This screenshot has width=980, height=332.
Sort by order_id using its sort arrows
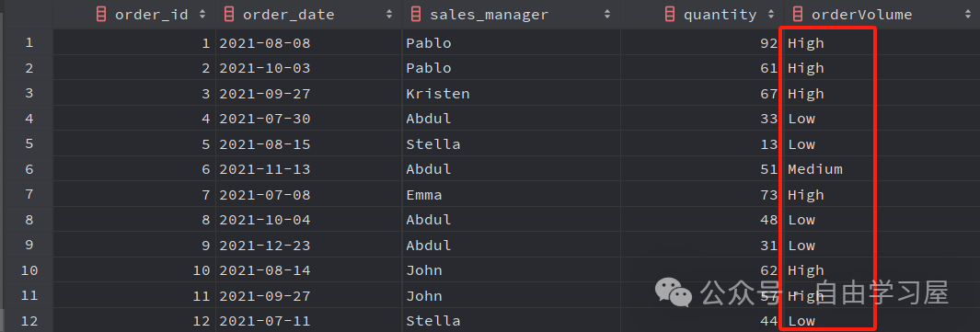click(202, 15)
